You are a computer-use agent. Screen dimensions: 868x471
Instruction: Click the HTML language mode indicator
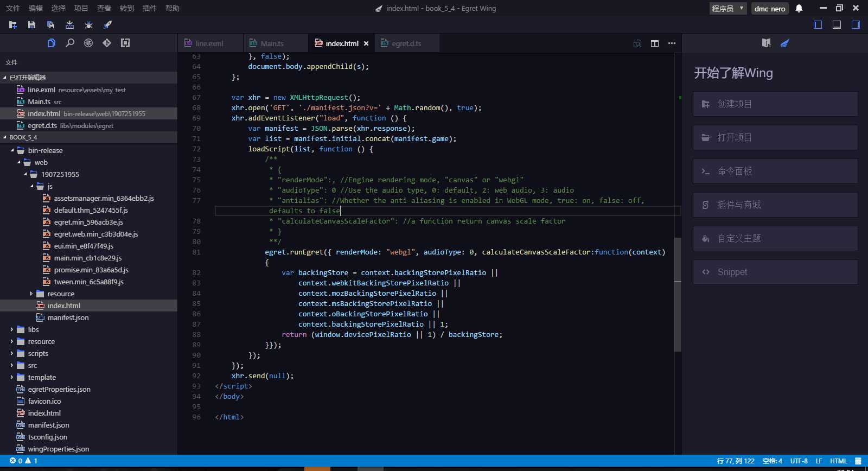click(x=839, y=461)
